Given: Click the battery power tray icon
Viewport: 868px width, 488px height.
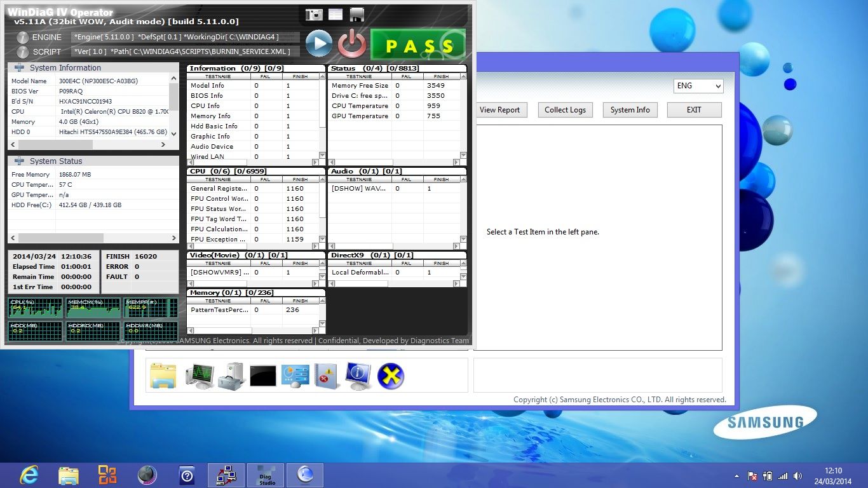Looking at the screenshot, I should tap(768, 475).
